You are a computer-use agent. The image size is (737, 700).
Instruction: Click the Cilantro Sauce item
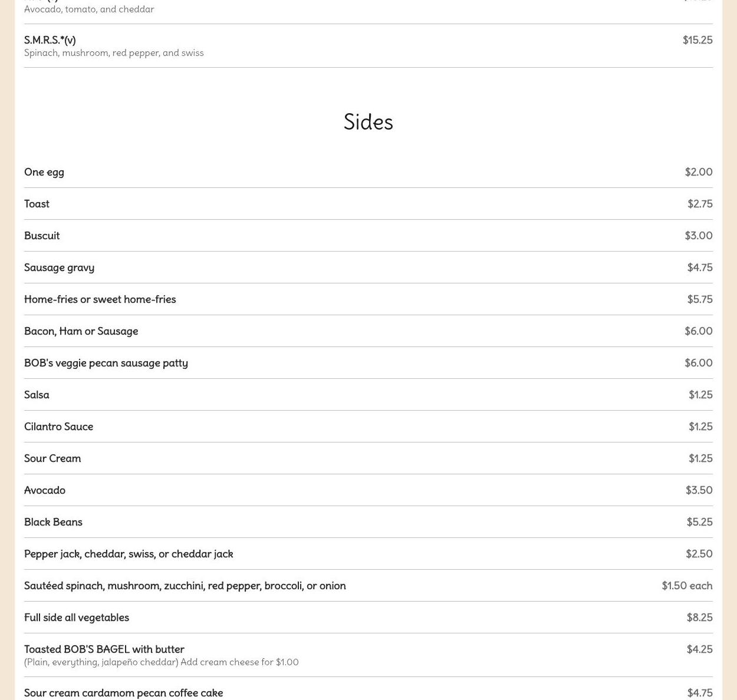(368, 427)
